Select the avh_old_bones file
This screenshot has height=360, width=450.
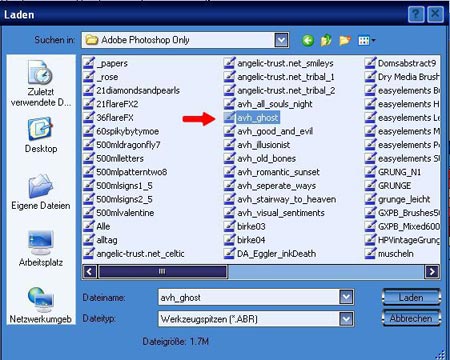pyautogui.click(x=260, y=159)
